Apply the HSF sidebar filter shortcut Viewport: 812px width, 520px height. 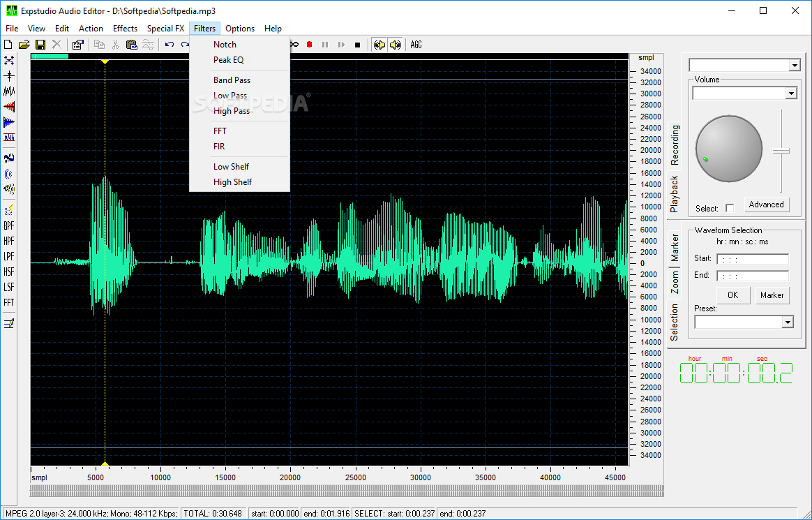click(x=9, y=272)
